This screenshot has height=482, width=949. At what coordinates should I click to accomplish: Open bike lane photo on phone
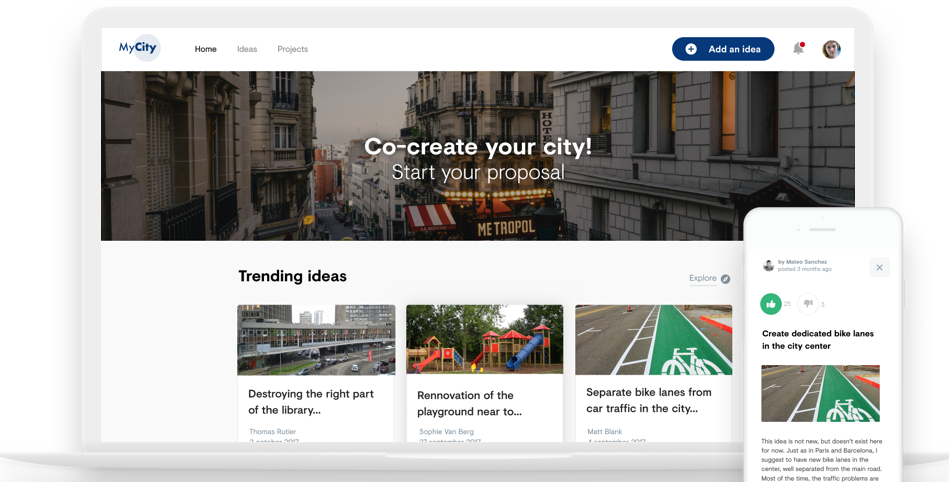tap(820, 393)
